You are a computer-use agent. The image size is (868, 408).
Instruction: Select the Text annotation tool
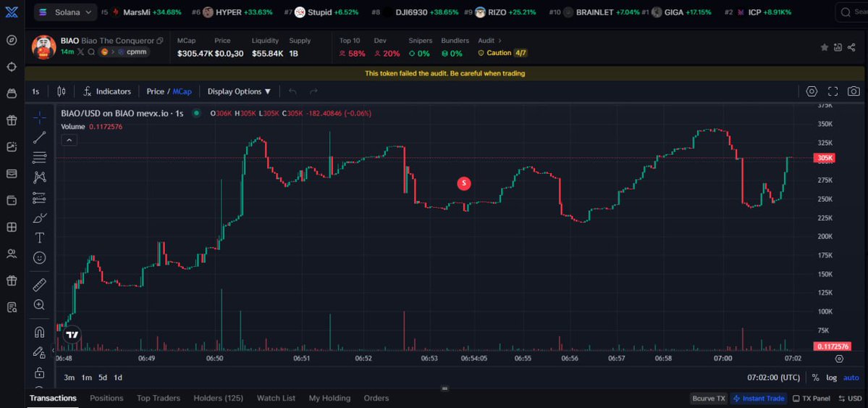(39, 238)
